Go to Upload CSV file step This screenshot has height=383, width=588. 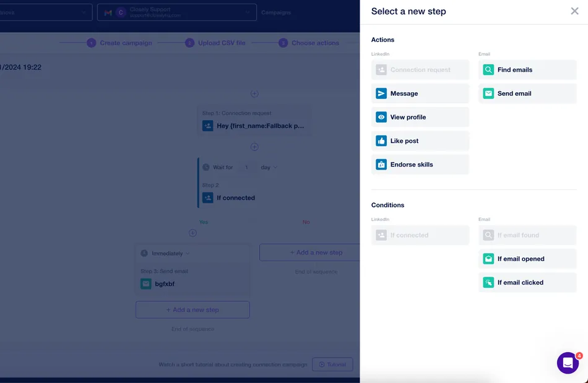pos(215,43)
